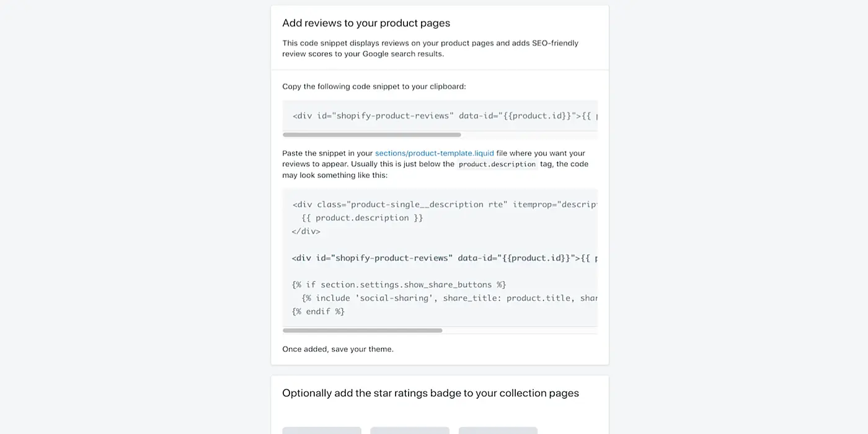Select the rightmost gray tab at the bottom
868x434 pixels.
497,430
